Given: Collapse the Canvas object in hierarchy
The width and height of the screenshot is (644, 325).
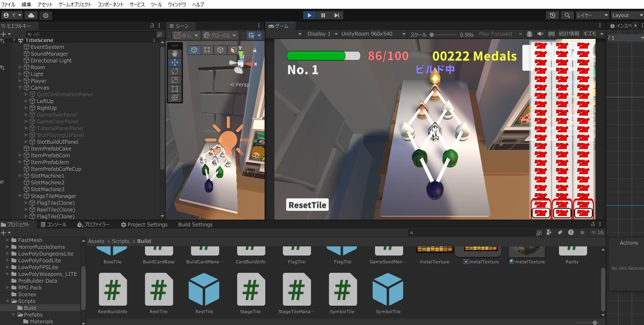Looking at the screenshot, I should point(20,87).
